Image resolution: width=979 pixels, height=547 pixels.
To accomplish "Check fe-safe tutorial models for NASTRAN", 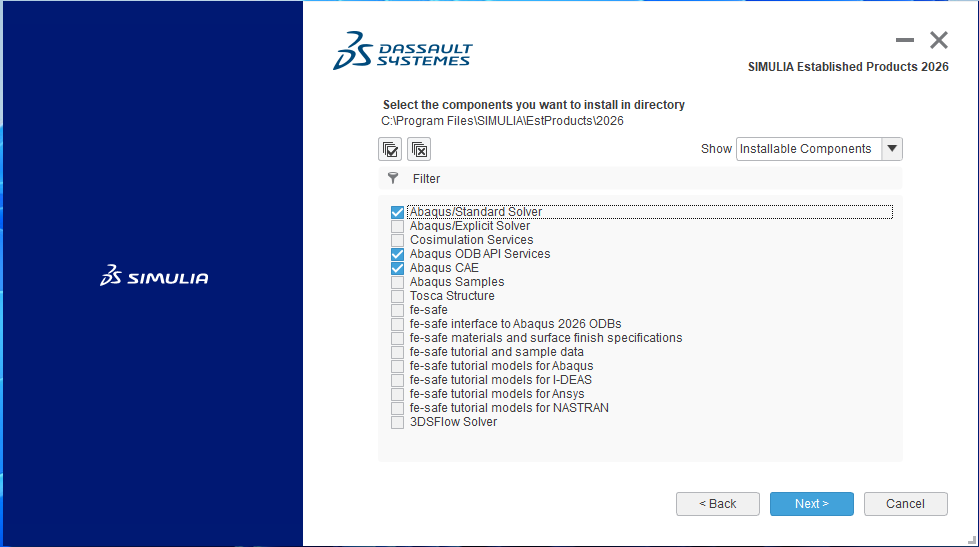I will 397,408.
